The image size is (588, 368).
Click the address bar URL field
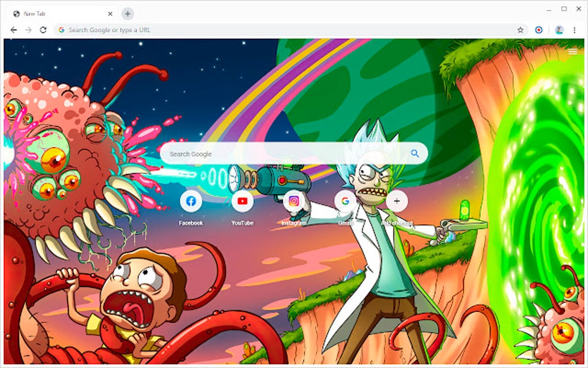coord(291,30)
